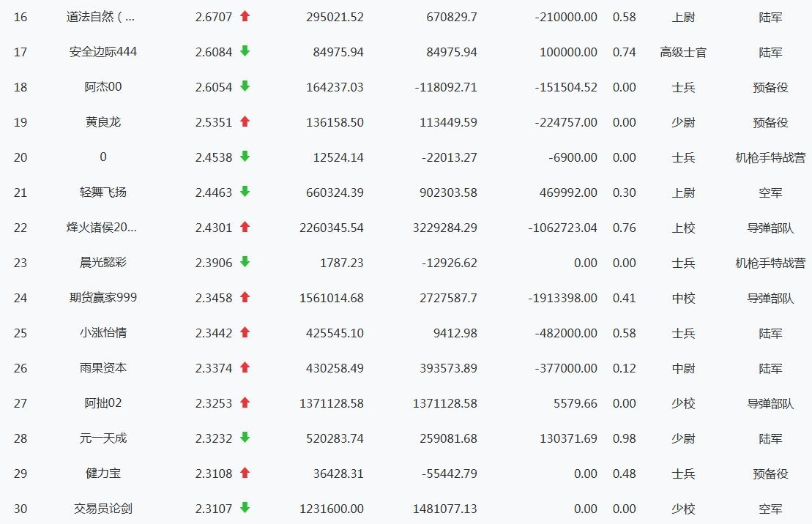Click red up arrow beside 烽火诸侯20...

[245, 227]
